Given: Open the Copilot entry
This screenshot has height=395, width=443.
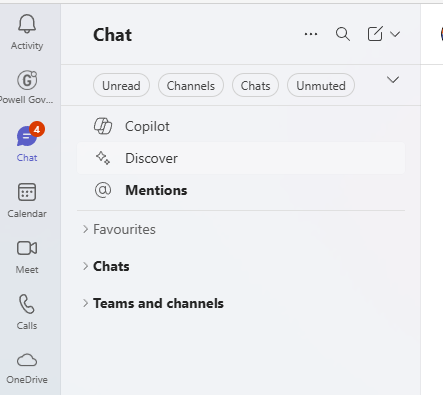Looking at the screenshot, I should click(241, 126).
